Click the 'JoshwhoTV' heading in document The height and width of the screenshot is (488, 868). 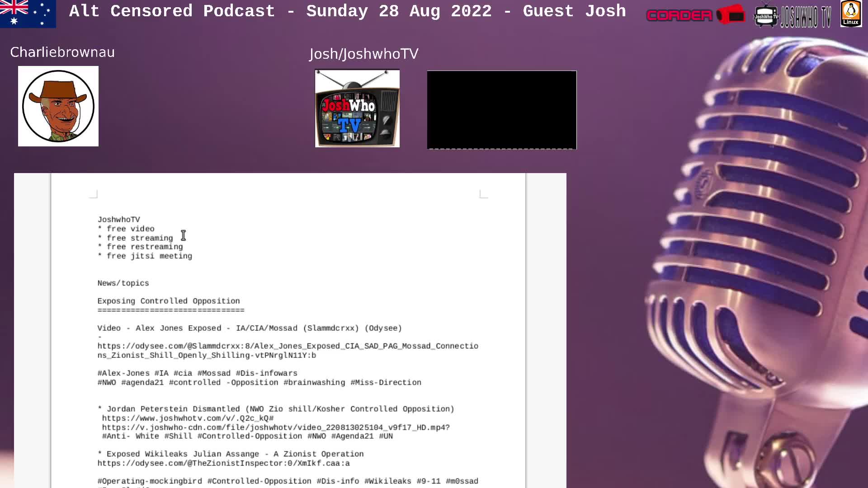click(118, 220)
